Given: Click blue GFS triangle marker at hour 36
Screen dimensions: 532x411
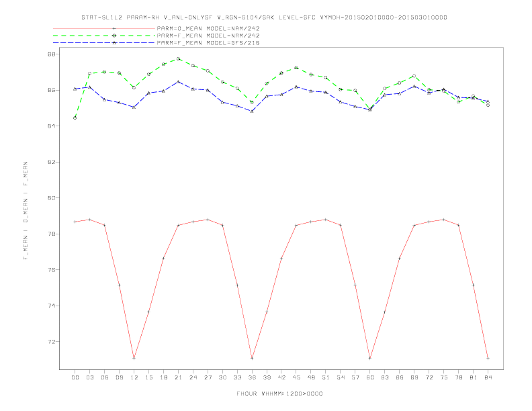Looking at the screenshot, I should point(252,111).
